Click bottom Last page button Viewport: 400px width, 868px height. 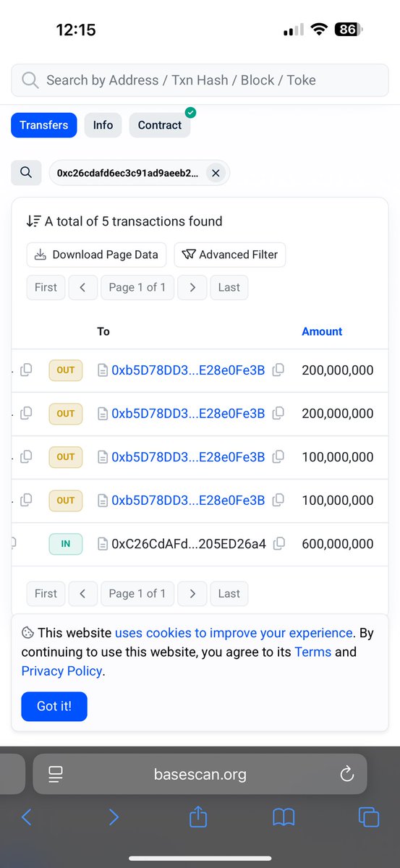point(229,593)
